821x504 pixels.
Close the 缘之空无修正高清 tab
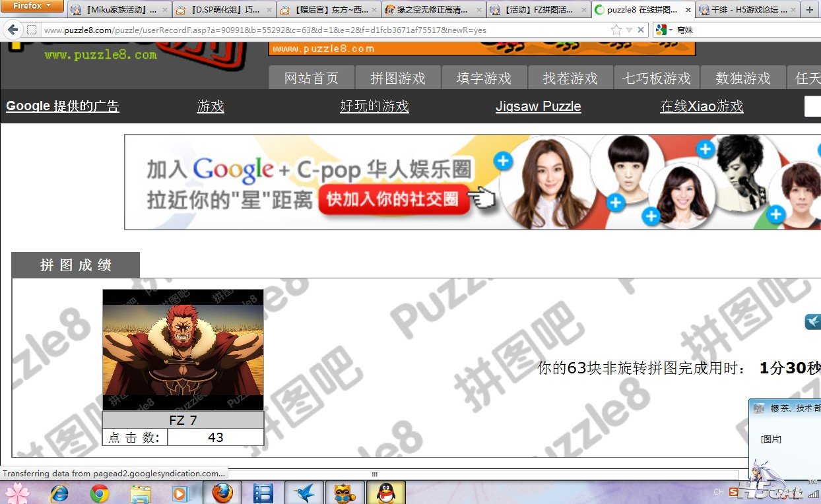[x=479, y=11]
